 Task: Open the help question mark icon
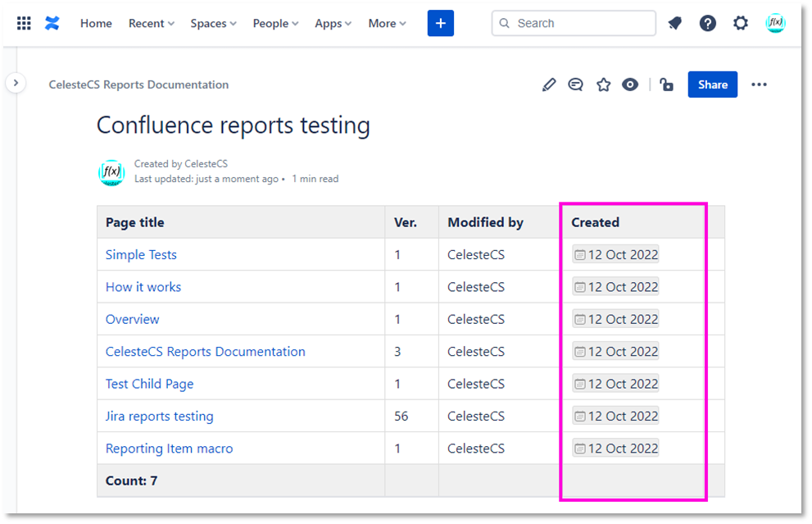click(707, 23)
